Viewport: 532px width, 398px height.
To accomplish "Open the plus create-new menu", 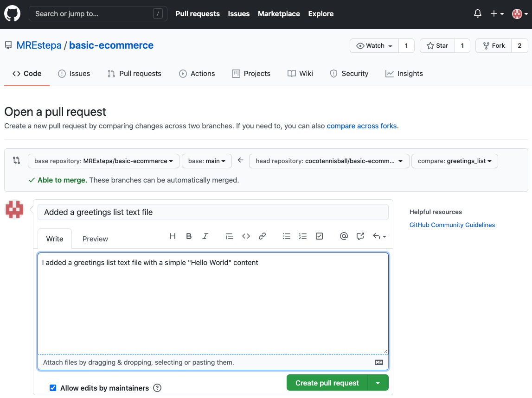I will tap(497, 13).
